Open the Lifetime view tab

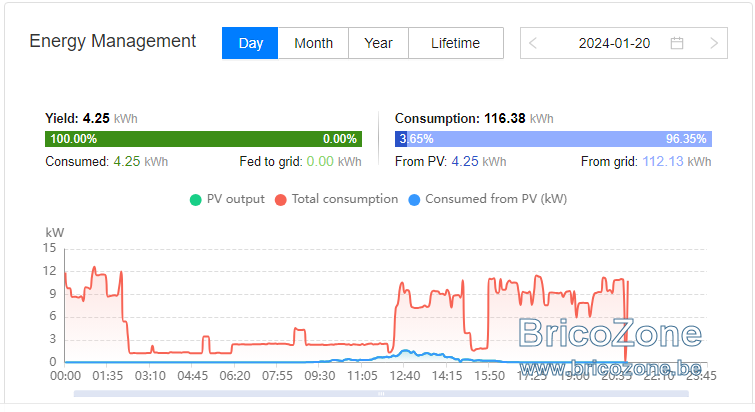tap(456, 43)
